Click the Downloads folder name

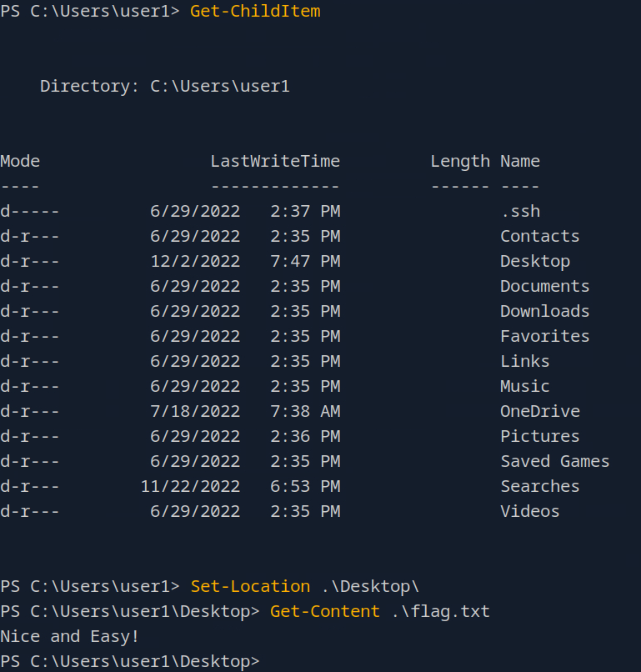point(544,312)
